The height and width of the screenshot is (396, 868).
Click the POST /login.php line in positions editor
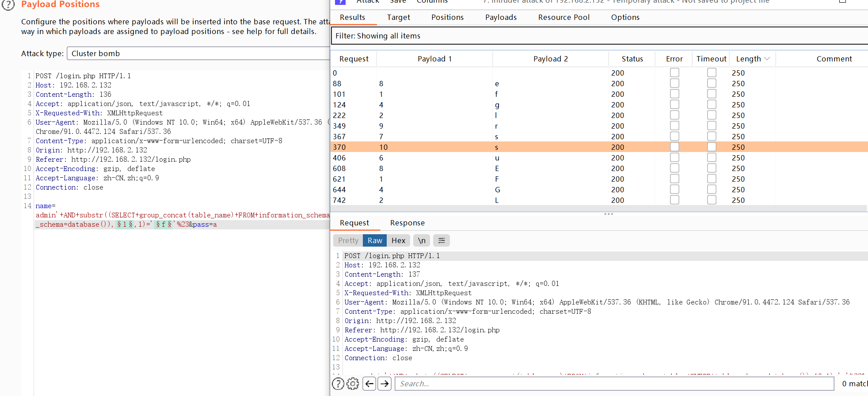pos(83,76)
